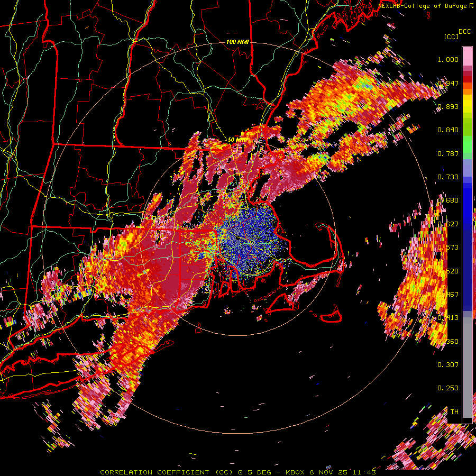Click the 0.840 scale value
Viewport: 476px width, 476px height.
click(448, 130)
